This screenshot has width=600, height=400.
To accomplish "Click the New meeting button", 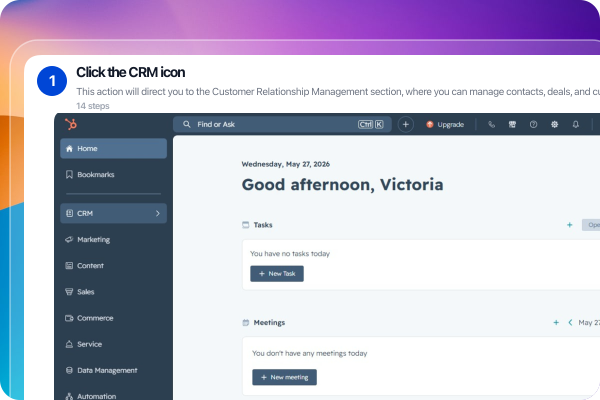I will (x=284, y=377).
